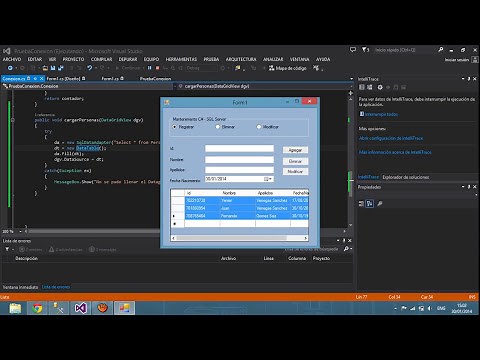
Task: Click the Nombre text field in Form1
Action: pyautogui.click(x=239, y=160)
